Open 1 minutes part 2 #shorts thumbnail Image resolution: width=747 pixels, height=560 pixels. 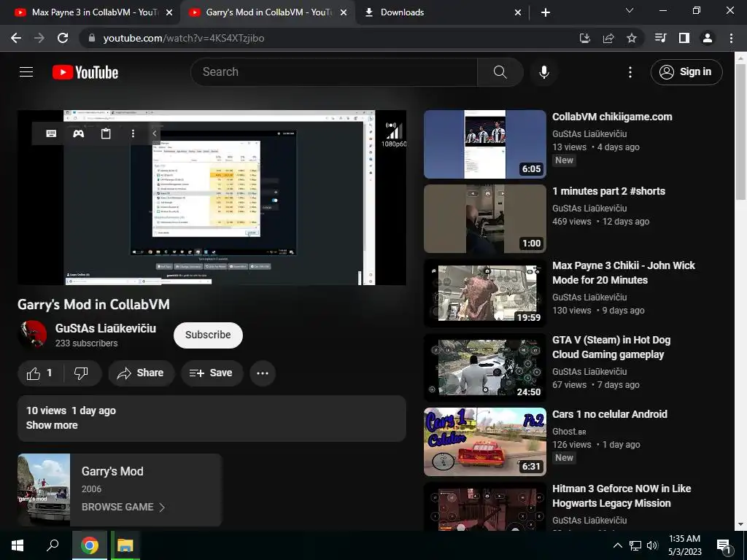[485, 219]
